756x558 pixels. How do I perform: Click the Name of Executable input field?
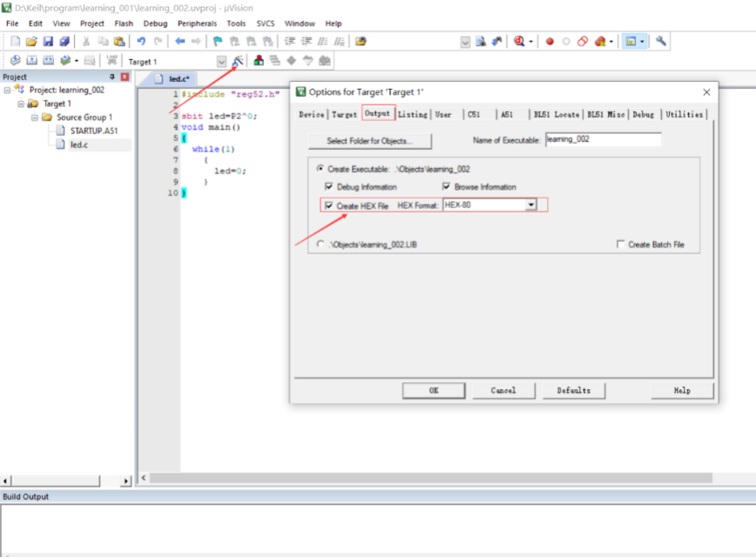(x=603, y=139)
